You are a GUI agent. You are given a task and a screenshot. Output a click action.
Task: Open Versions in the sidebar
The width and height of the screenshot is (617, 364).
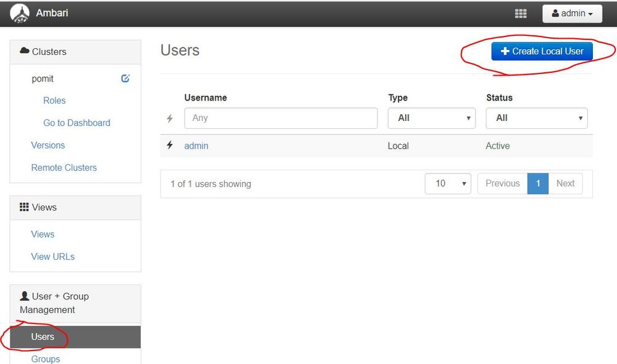48,146
